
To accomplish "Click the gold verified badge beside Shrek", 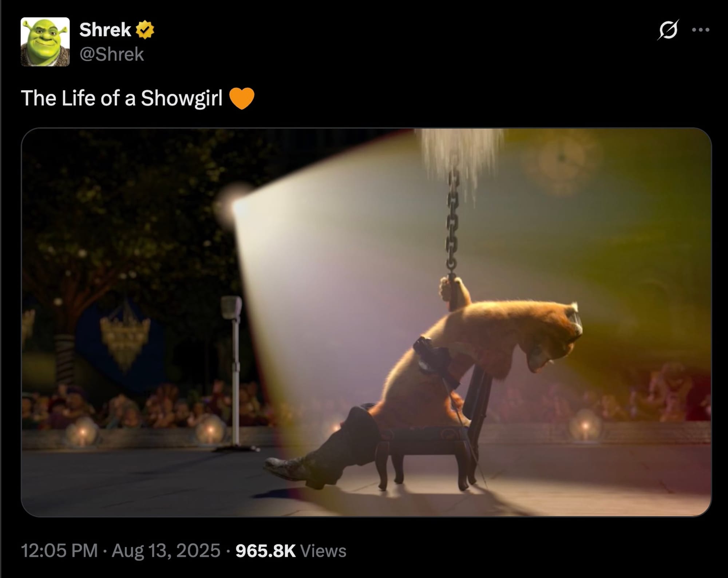I will (145, 30).
